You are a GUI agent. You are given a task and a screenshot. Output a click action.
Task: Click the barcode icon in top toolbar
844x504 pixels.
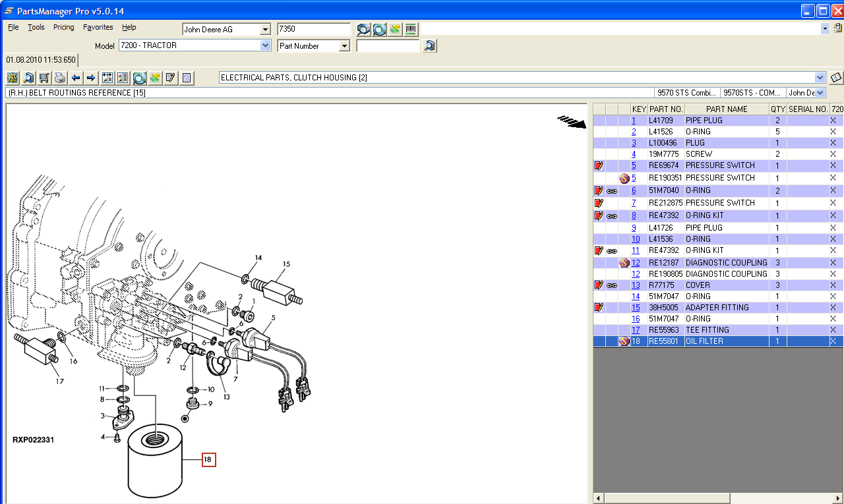(x=411, y=29)
